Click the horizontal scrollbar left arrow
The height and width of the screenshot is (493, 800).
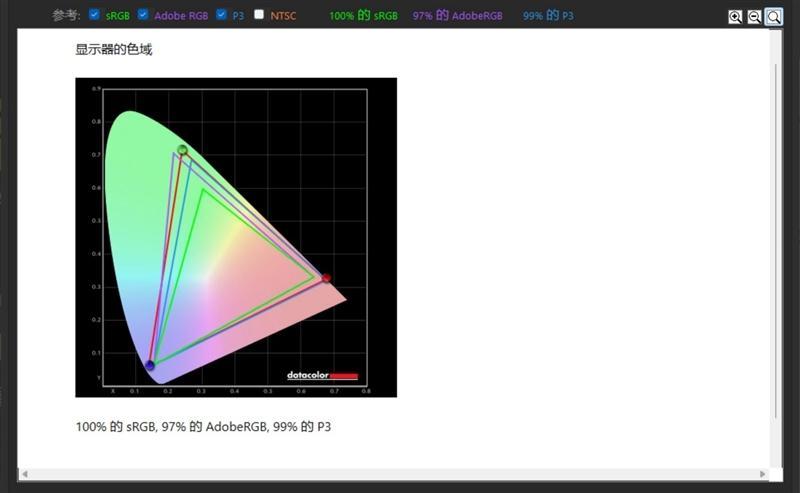(x=24, y=473)
